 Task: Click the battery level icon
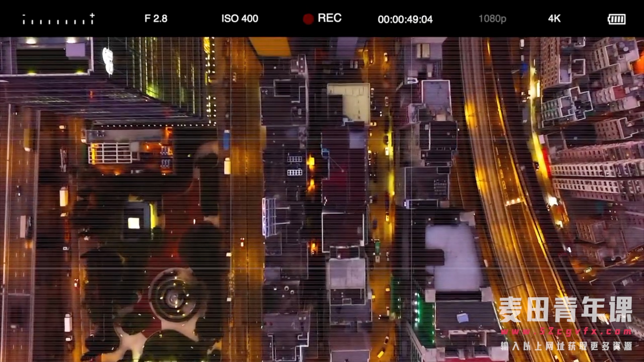point(616,19)
